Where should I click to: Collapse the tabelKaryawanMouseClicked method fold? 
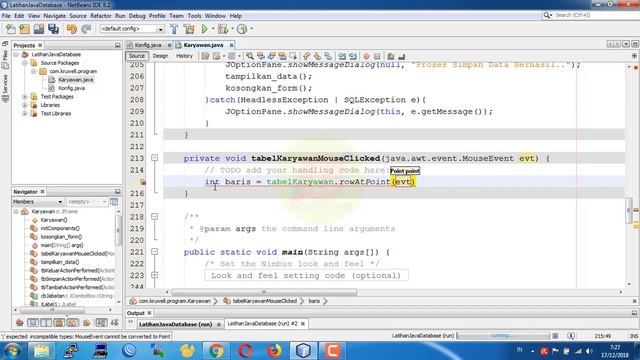155,158
